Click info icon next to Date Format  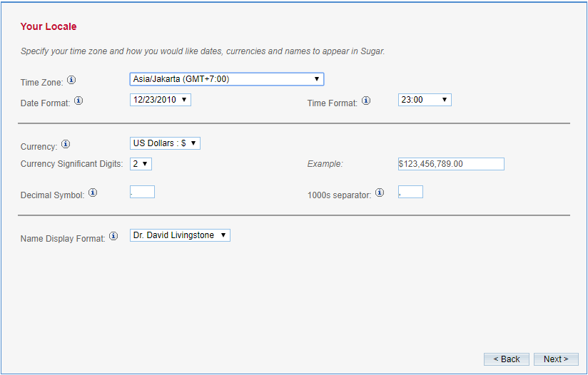pos(78,101)
